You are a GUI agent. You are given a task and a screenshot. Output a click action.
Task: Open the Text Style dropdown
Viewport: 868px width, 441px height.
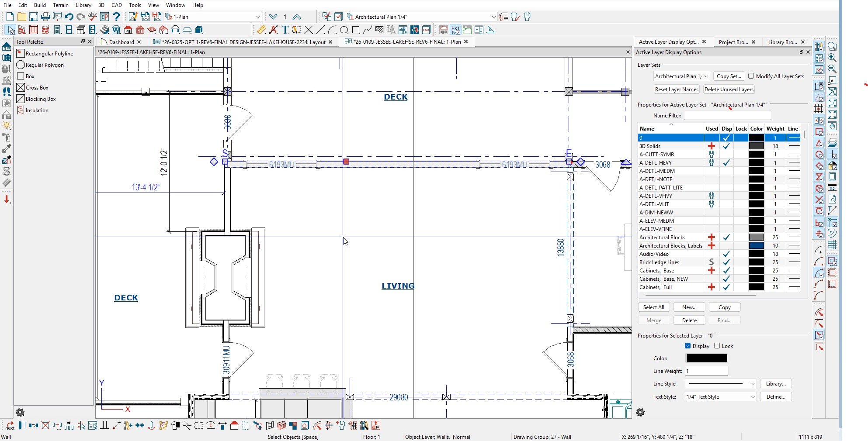pyautogui.click(x=720, y=397)
